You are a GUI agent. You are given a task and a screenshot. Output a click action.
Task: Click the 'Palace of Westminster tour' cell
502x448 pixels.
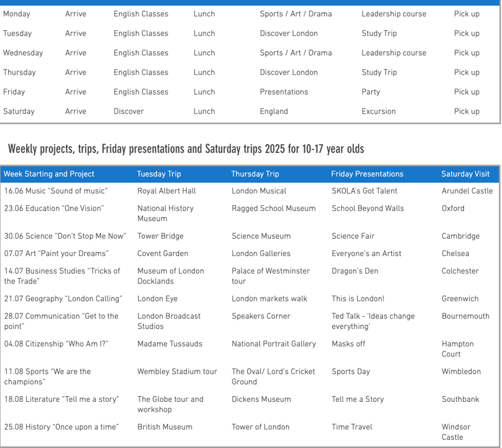coord(271,276)
